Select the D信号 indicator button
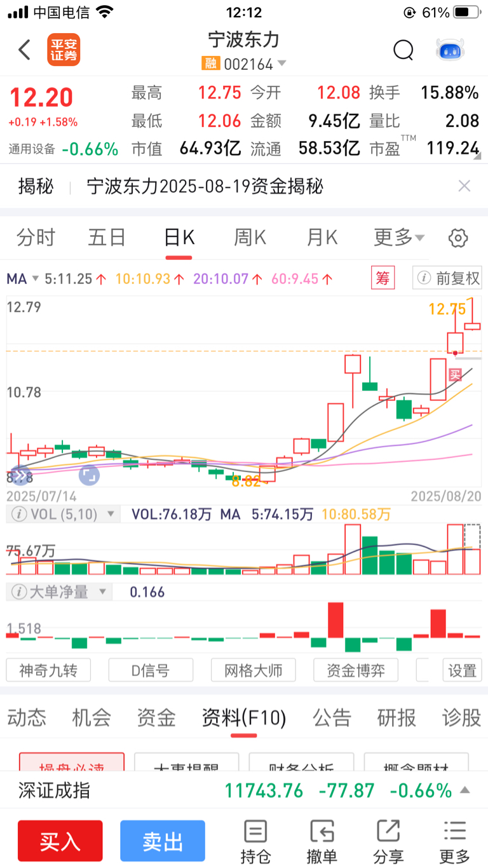Viewport: 488px width, 868px height. pyautogui.click(x=151, y=670)
